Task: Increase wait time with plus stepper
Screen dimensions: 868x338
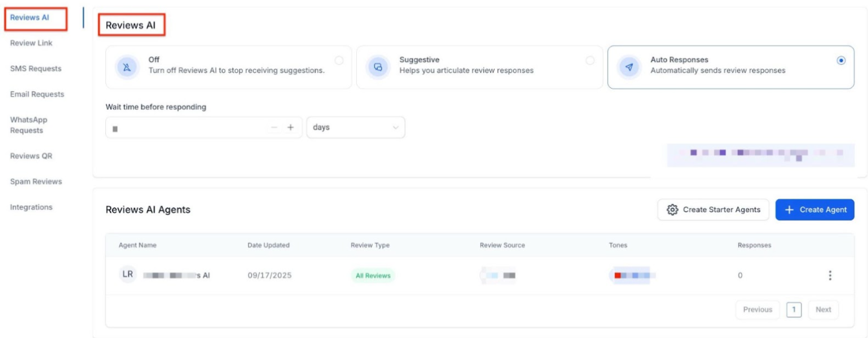Action: [x=290, y=128]
